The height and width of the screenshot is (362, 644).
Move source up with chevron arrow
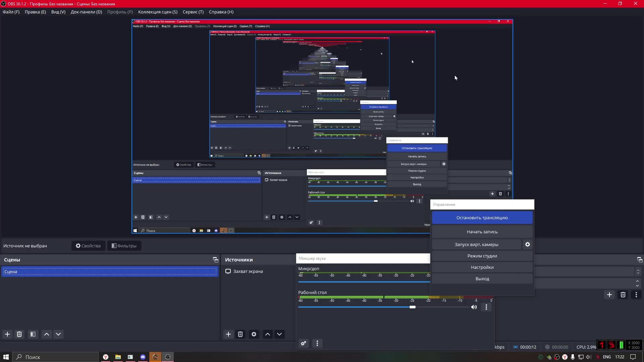tap(268, 334)
